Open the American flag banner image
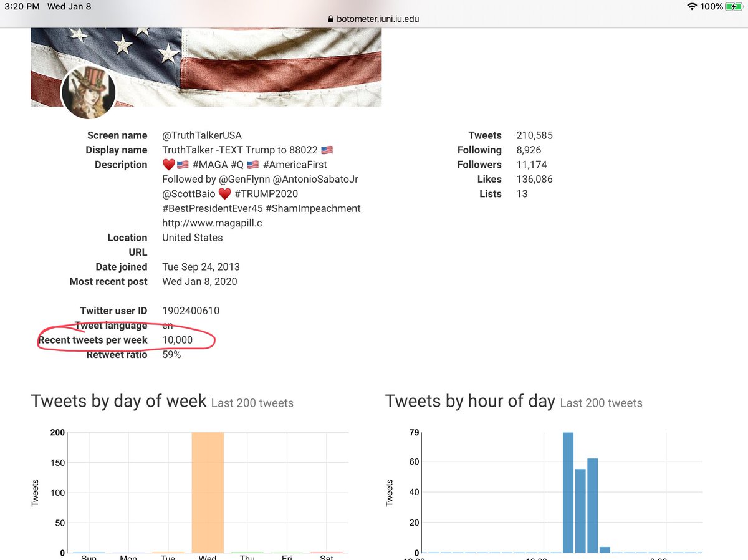This screenshot has height=560, width=748. click(x=206, y=67)
